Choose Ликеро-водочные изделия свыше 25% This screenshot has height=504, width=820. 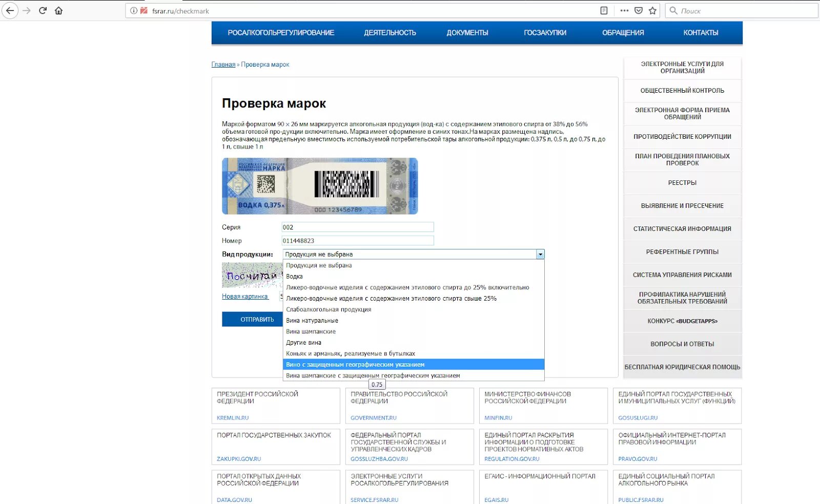(x=414, y=299)
